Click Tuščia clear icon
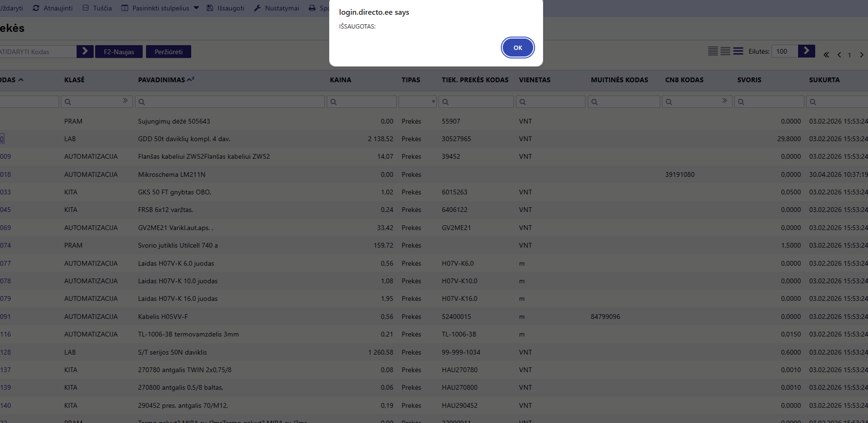 point(86,8)
